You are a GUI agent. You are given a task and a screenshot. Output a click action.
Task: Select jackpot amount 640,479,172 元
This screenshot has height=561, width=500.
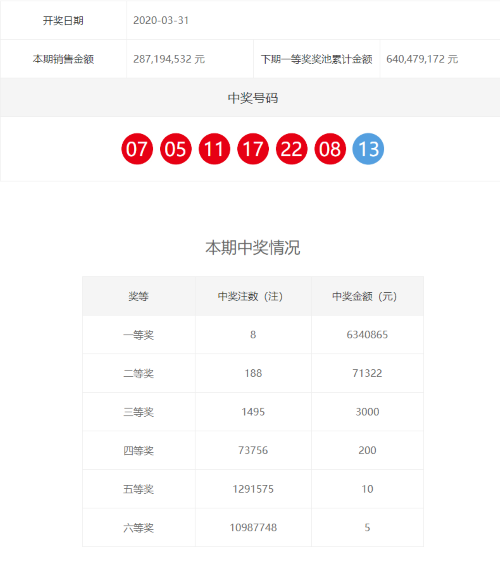click(x=422, y=59)
